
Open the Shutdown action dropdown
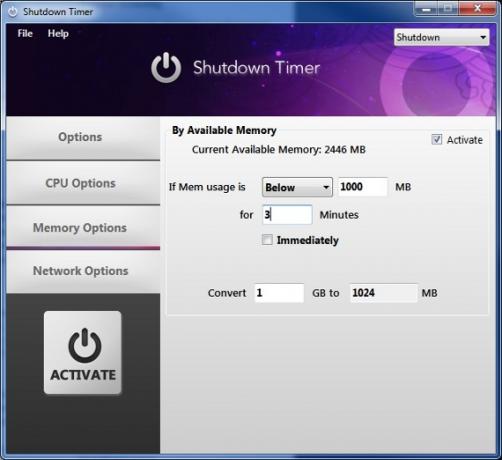(x=442, y=37)
